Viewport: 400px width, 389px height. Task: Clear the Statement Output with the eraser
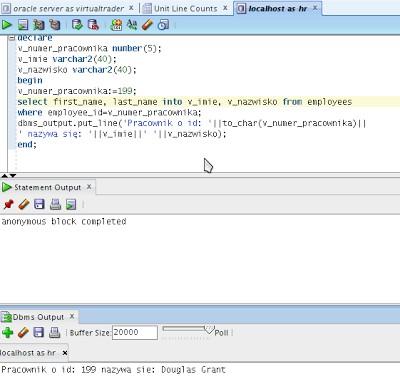(x=24, y=204)
